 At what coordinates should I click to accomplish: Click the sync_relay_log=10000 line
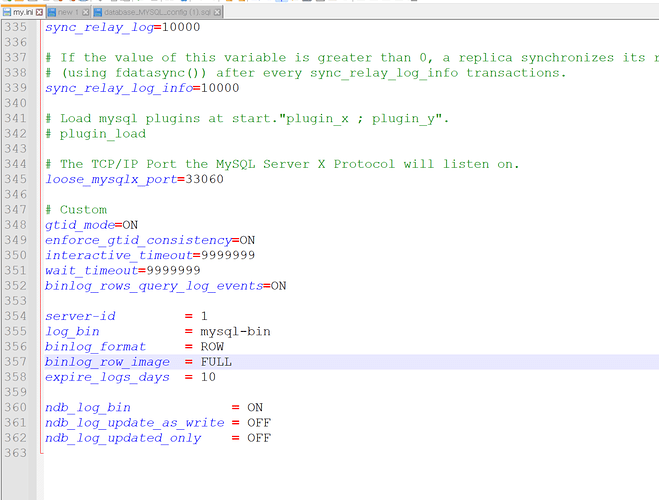coord(123,27)
